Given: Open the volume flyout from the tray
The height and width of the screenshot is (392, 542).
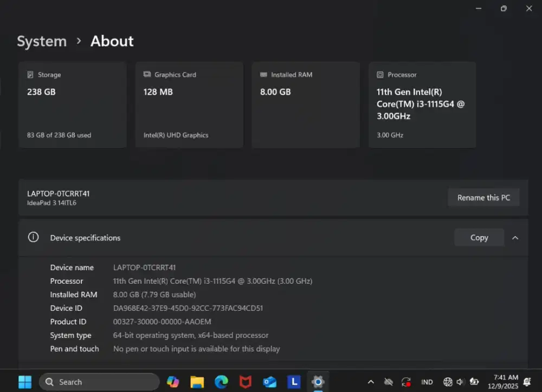Looking at the screenshot, I should click(460, 382).
